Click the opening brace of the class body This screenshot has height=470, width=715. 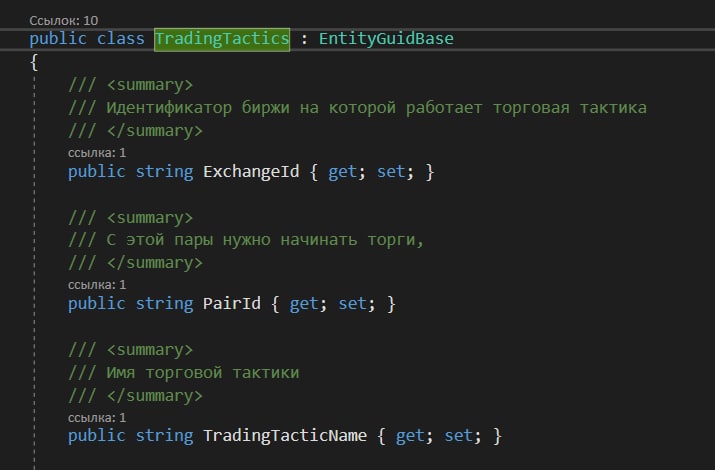[34, 62]
